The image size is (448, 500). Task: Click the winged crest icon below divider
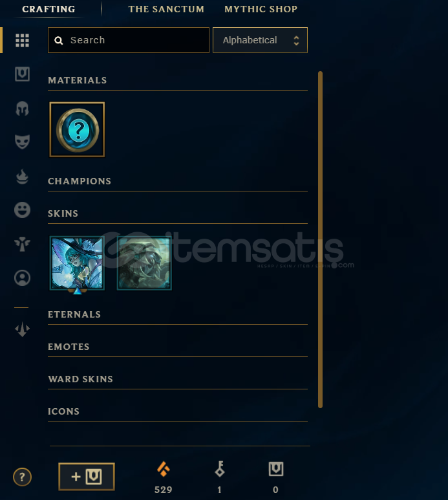(23, 329)
